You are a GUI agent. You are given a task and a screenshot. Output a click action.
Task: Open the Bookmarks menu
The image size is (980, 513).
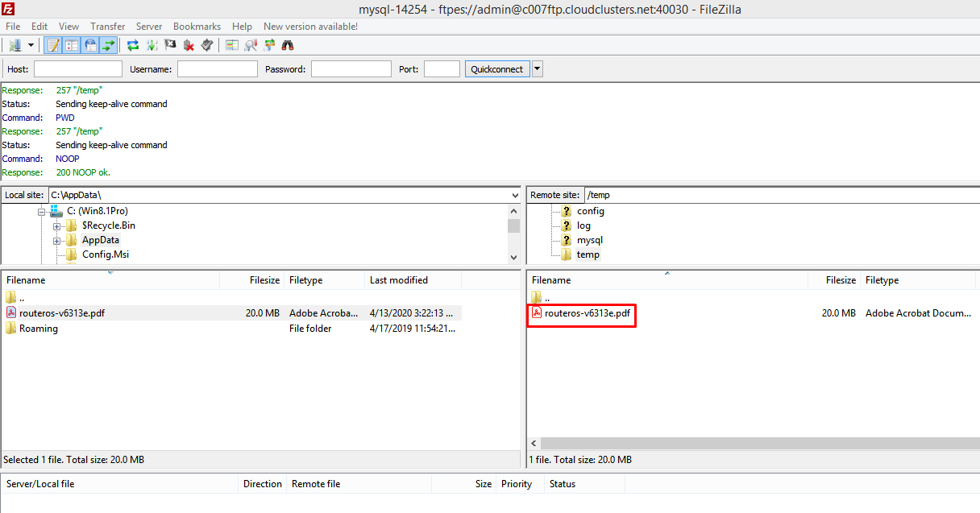(197, 27)
